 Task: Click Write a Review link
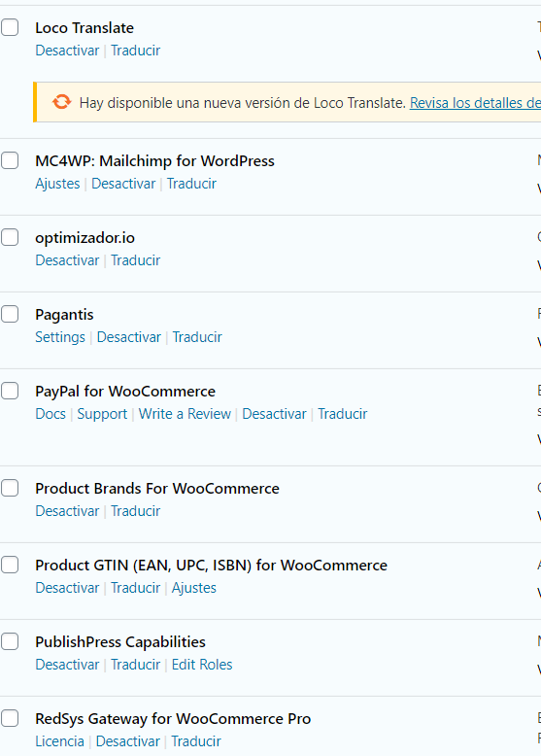[185, 414]
